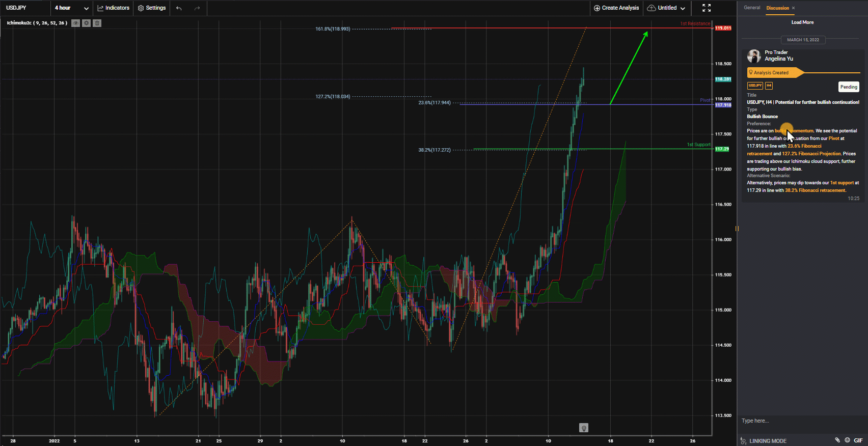868x446 pixels.
Task: Attach a file with paperclip icon
Action: [837, 440]
